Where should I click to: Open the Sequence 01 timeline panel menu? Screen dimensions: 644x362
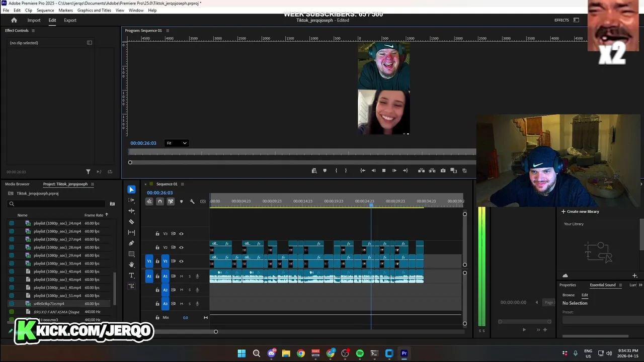[x=182, y=184]
